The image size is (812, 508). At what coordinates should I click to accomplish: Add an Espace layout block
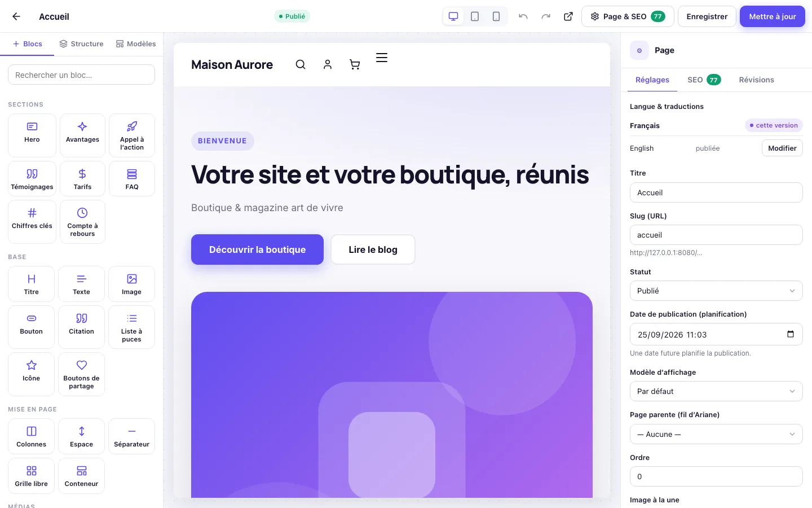[x=82, y=436]
